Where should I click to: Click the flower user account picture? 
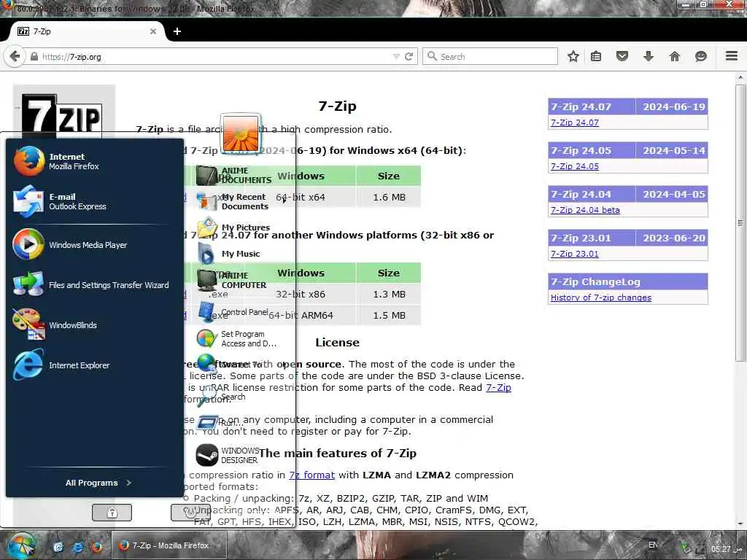[x=241, y=133]
